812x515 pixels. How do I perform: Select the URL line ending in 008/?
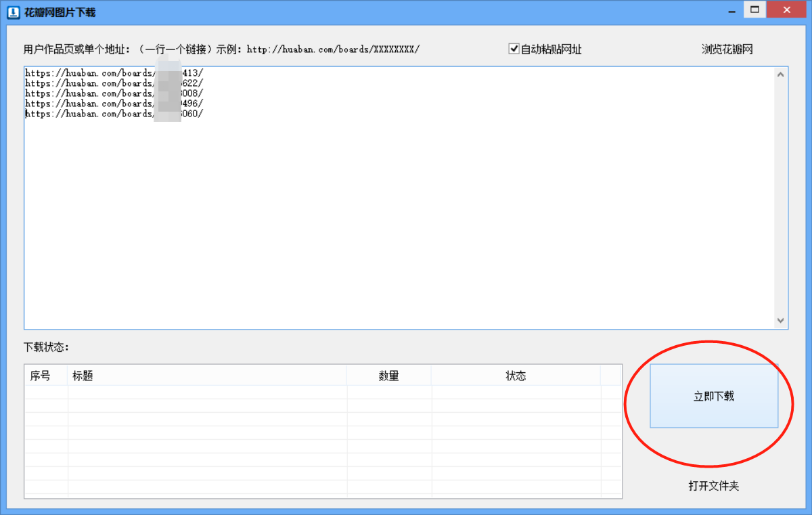114,93
